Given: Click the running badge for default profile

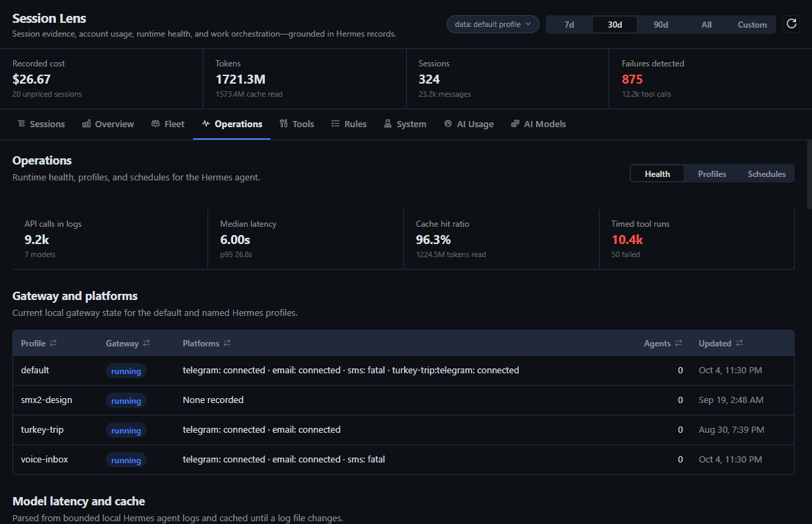Looking at the screenshot, I should click(126, 371).
